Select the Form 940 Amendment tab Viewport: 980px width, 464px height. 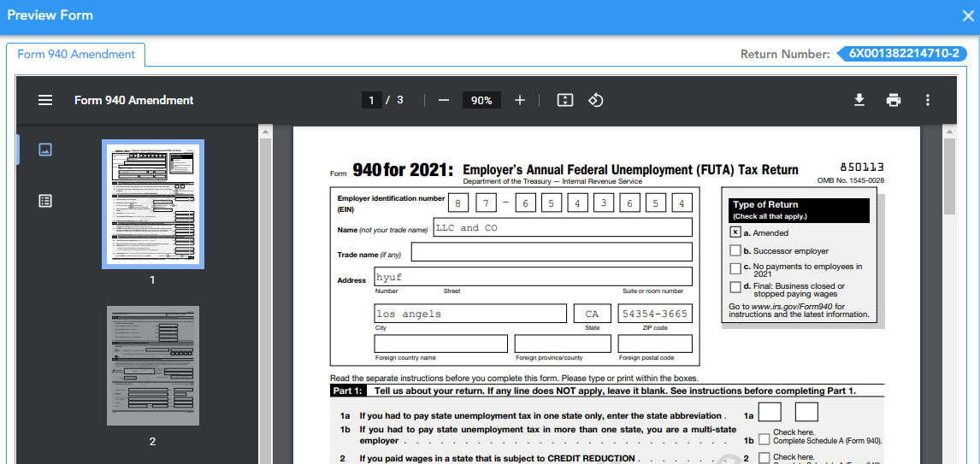pos(76,54)
